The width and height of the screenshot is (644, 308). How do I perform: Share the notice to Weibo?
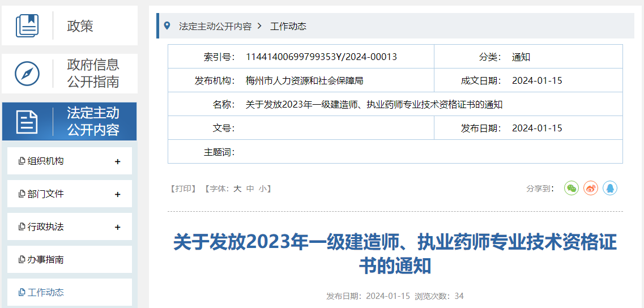click(591, 188)
